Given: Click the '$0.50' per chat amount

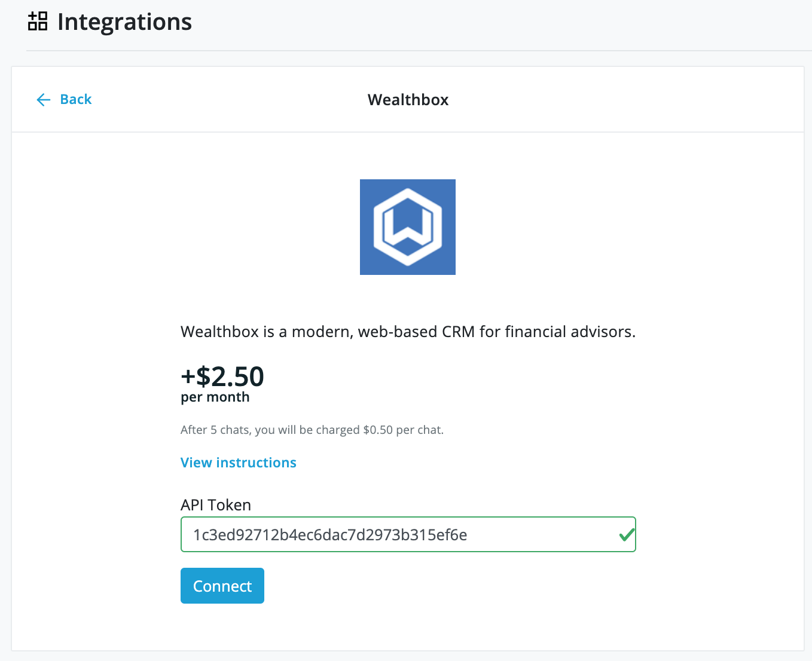Looking at the screenshot, I should [378, 430].
